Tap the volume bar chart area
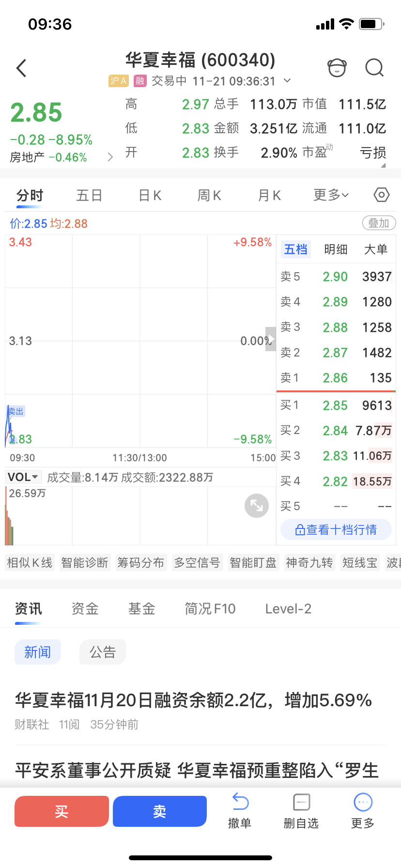 (140, 516)
